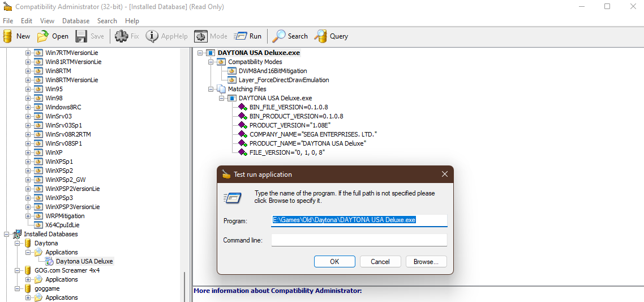This screenshot has height=302, width=644.
Task: Click the Test run application dialog icon
Action: (232, 198)
